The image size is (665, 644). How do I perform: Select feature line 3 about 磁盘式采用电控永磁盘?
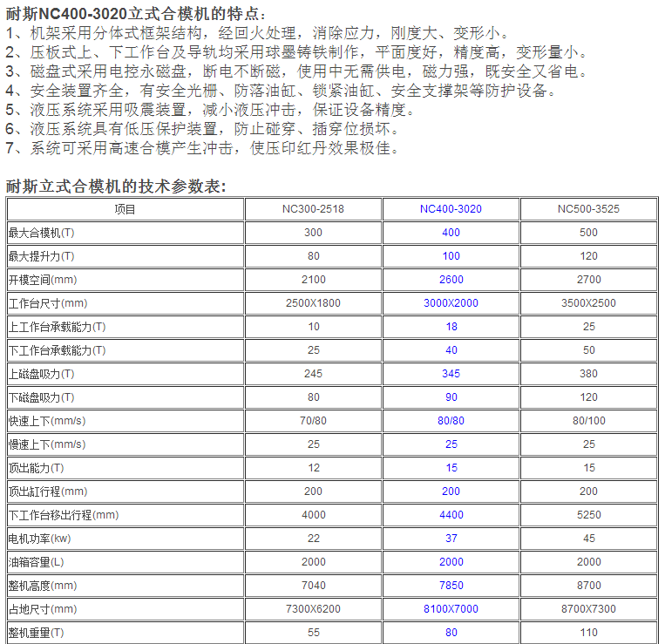coord(296,71)
